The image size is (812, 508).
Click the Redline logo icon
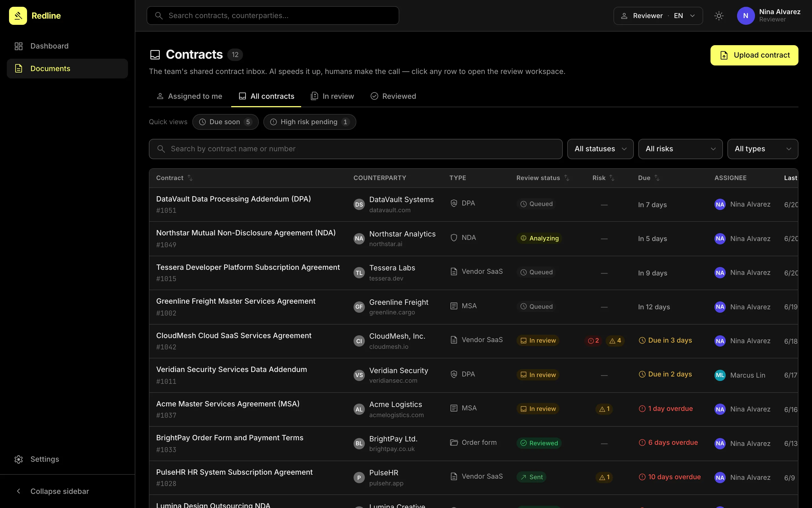18,16
